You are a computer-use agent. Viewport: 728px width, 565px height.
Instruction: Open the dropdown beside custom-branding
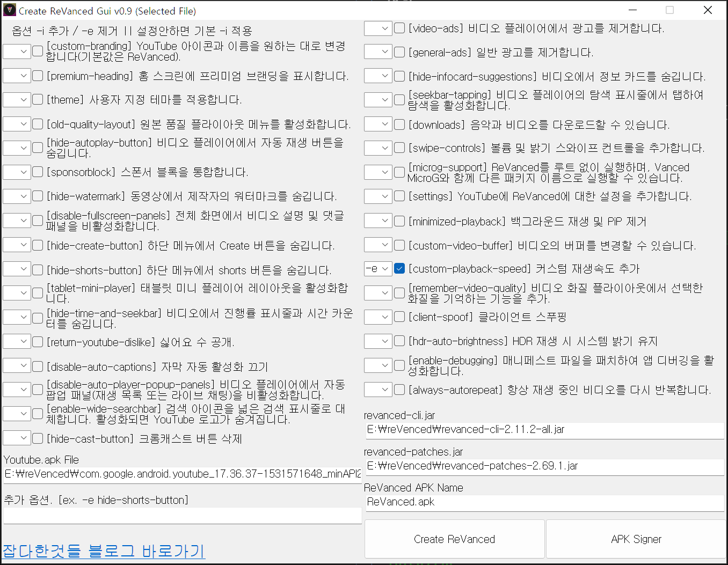coord(17,51)
